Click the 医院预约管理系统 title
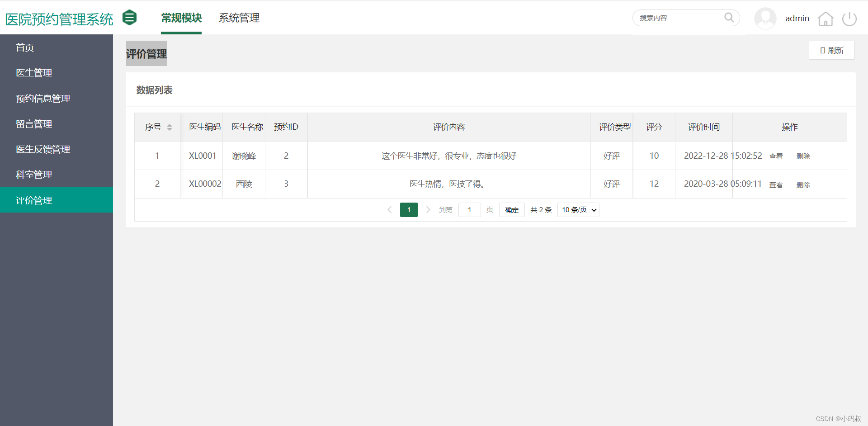Screen dimensions: 868x426 point(59,19)
